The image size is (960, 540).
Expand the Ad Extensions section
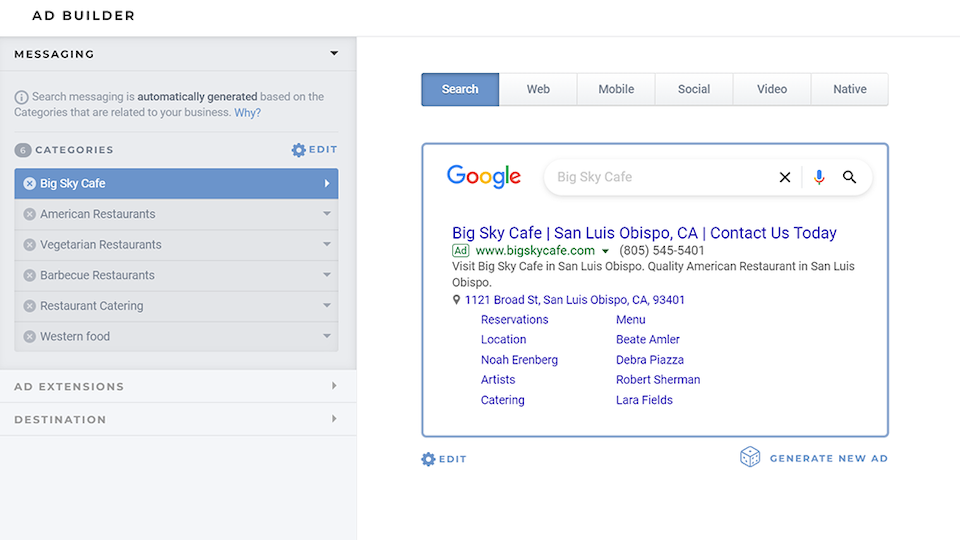334,386
